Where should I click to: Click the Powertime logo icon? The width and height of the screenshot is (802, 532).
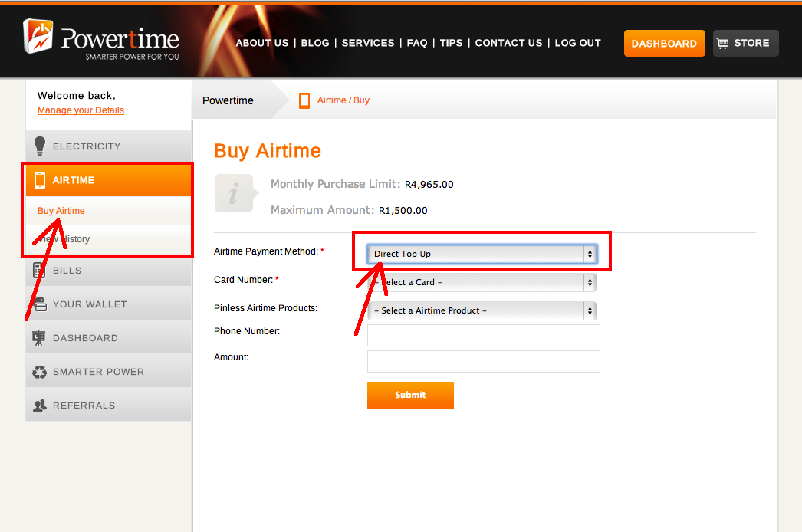coord(38,35)
